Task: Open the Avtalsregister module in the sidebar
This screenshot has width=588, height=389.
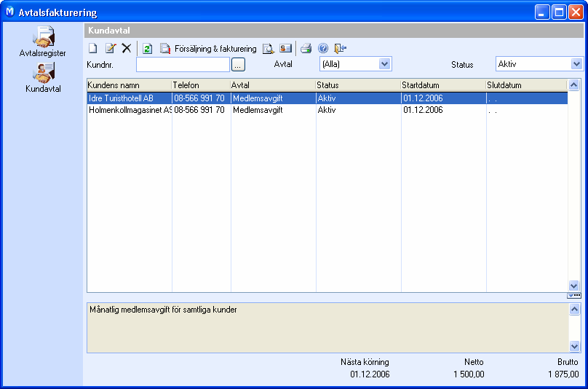Action: pos(43,42)
